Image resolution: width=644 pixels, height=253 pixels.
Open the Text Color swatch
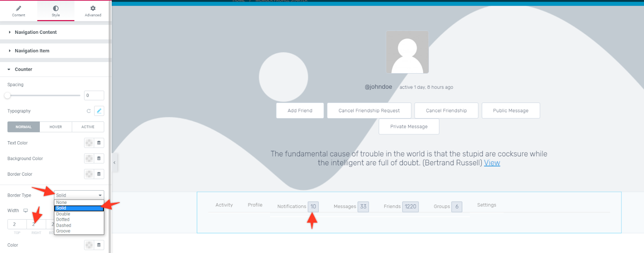(x=89, y=143)
